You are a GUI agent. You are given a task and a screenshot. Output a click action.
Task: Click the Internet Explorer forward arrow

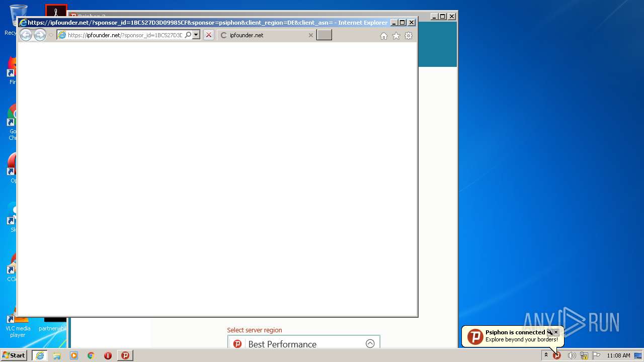[x=40, y=35]
